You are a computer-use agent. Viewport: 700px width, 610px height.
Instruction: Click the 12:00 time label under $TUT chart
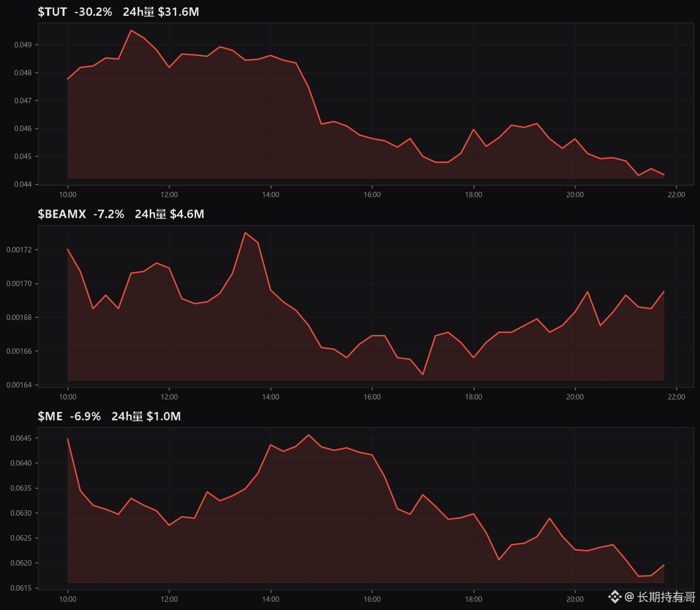click(x=169, y=195)
